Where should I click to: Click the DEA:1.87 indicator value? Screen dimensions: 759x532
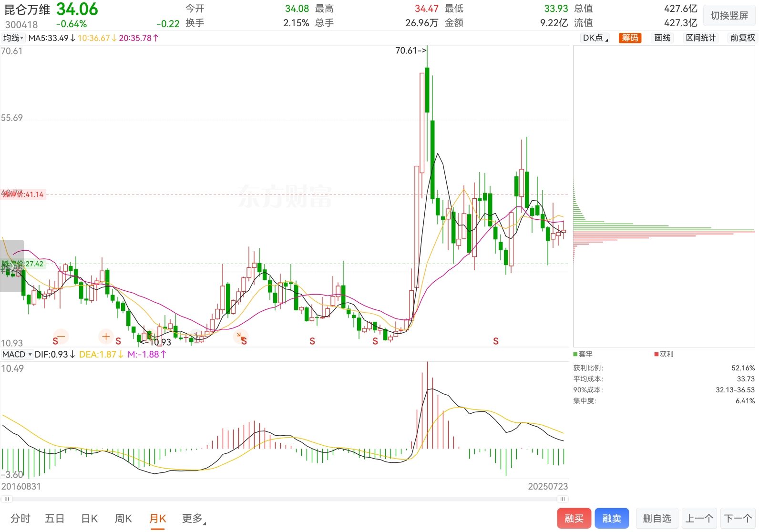coord(102,355)
